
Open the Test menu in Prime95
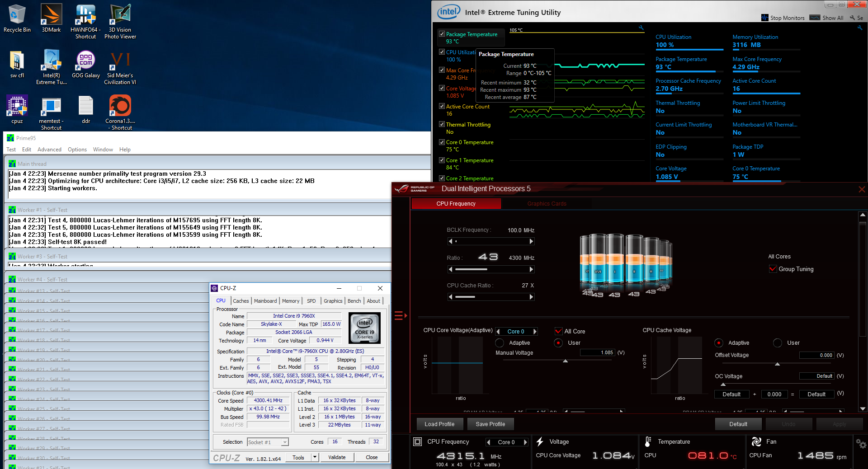[x=11, y=150]
